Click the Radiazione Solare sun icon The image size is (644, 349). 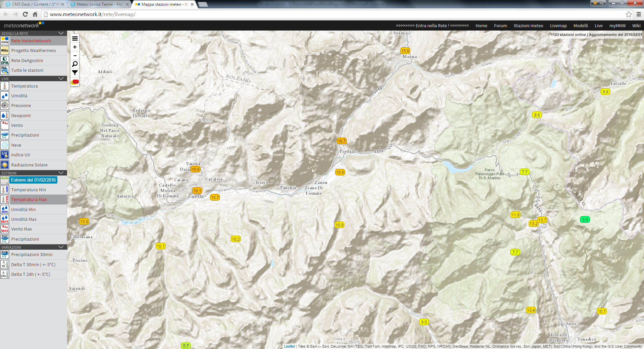5,165
